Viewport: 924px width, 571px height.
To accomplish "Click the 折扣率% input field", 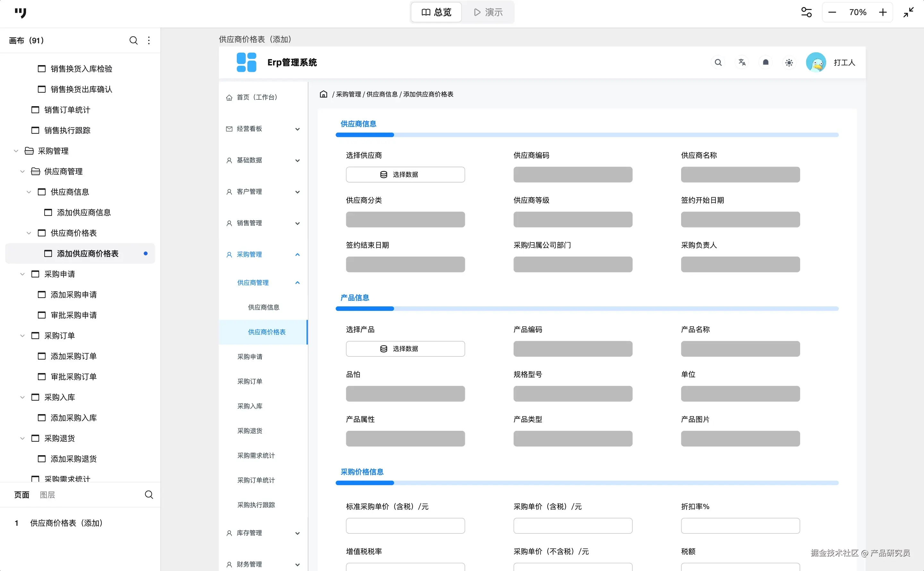I will coord(740,526).
